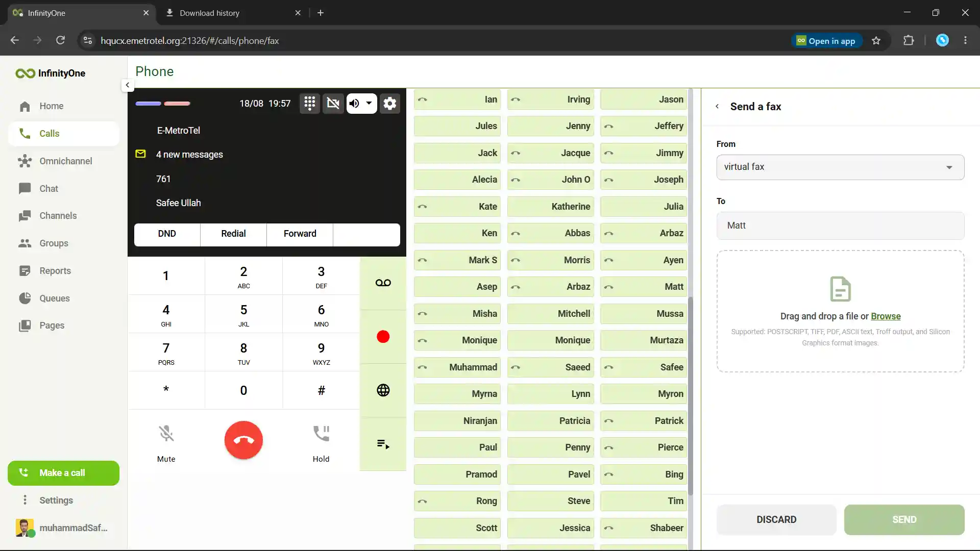
Task: Open Channels in the sidebar
Action: [64, 216]
